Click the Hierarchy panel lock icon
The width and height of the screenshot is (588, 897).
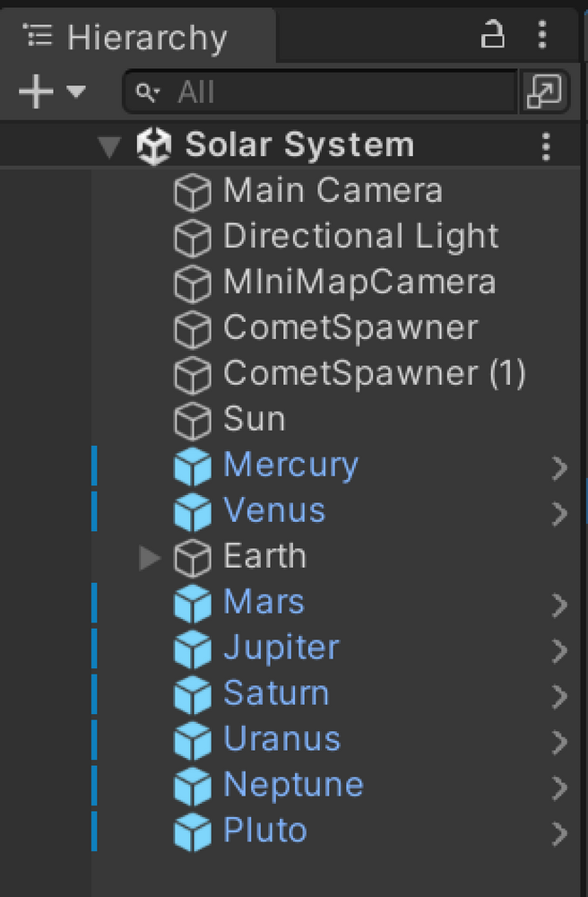(492, 35)
